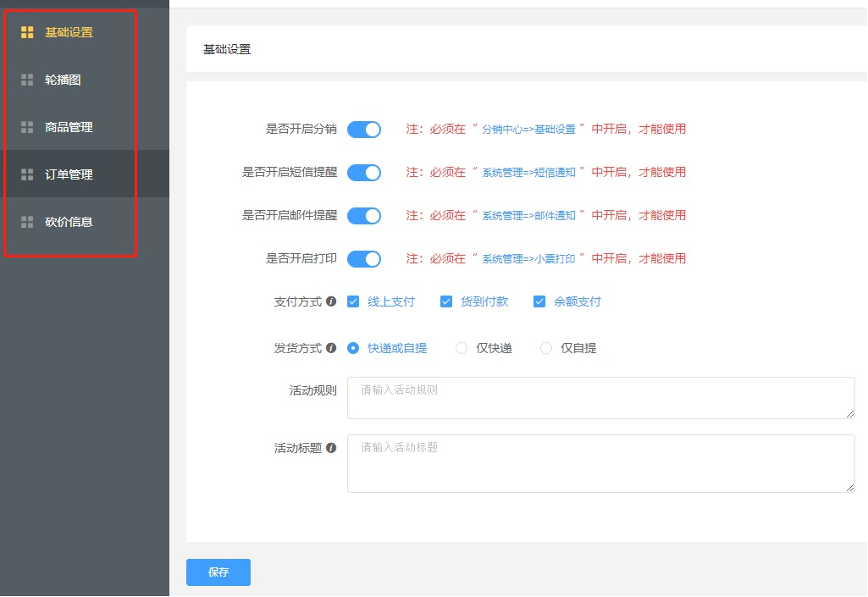Open the 分销中心=>基础设置 link
The image size is (868, 597).
[x=528, y=129]
